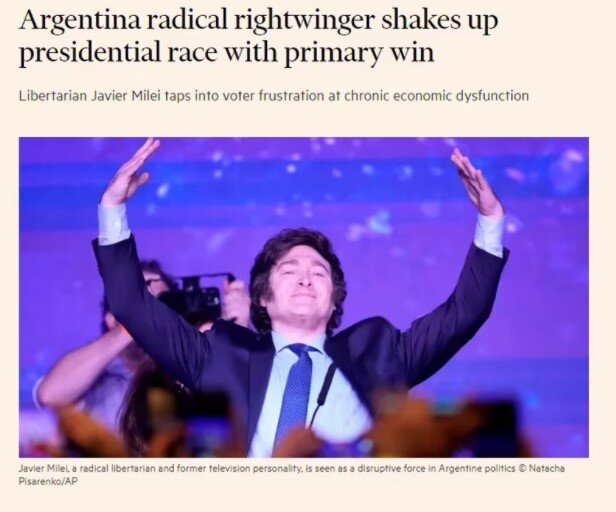
Task: Click the subheading about libertarian Javier Milei
Action: pyautogui.click(x=274, y=95)
